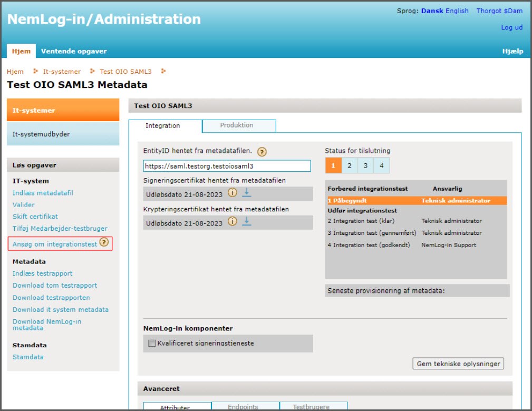This screenshot has width=532, height=411.
Task: Click the Avanceret section header
Action: (325, 389)
